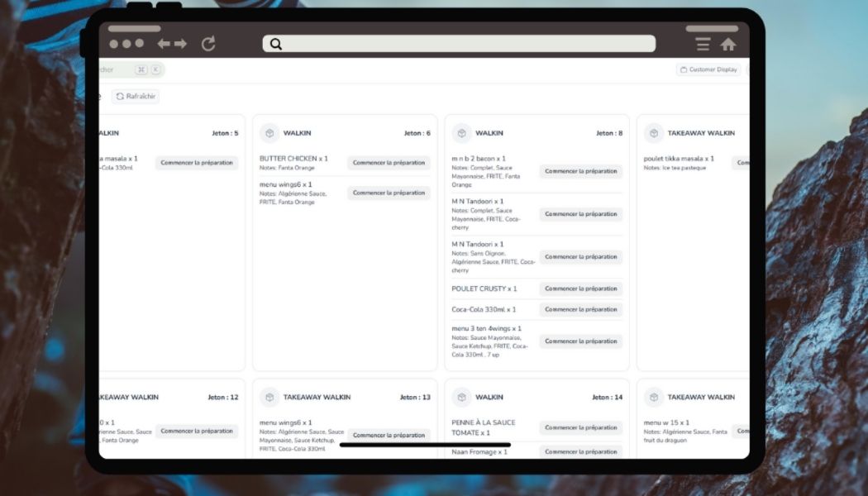Open the hamburger menu icon
Viewport: 868px width, 496px height.
pyautogui.click(x=703, y=45)
